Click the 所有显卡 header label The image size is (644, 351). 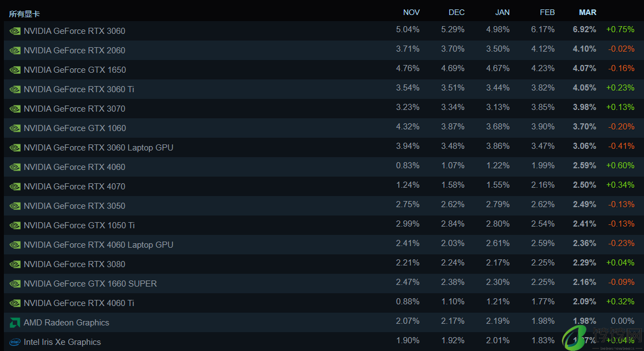(24, 14)
